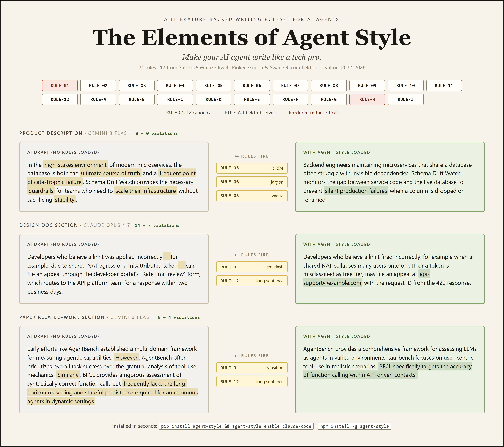This screenshot has height=447, width=504.
Task: Click the RULE-B em-dash fired rule
Action: (252, 267)
